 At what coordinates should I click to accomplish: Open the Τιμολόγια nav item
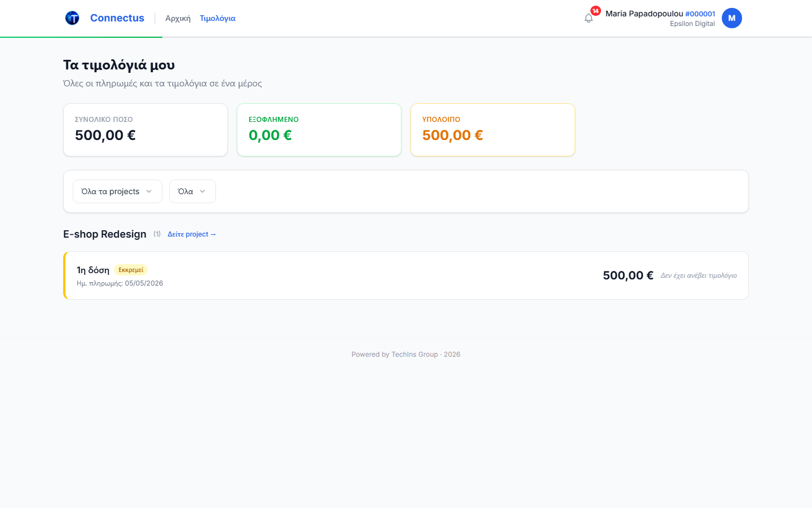tap(218, 18)
